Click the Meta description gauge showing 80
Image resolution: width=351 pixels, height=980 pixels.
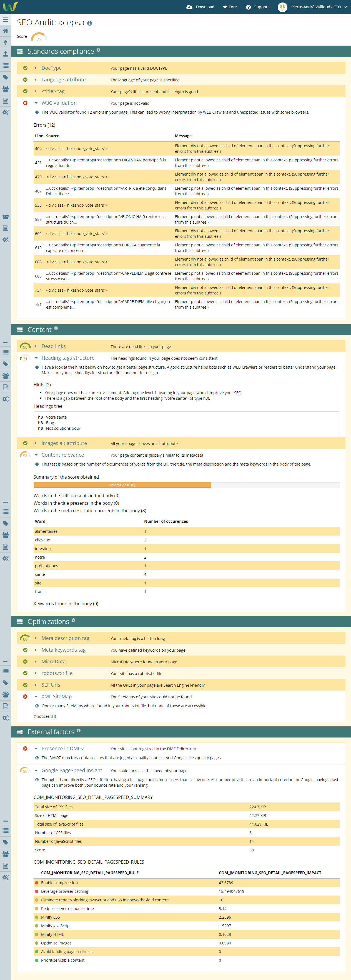click(25, 638)
